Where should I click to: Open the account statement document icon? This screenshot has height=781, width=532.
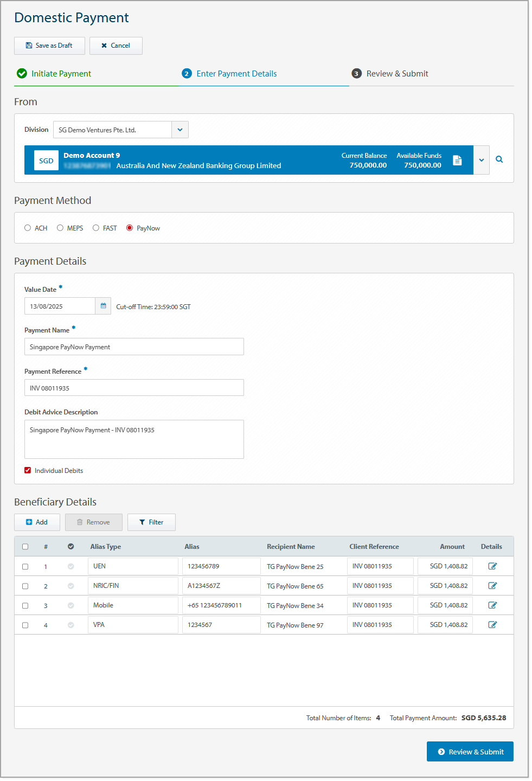click(457, 160)
